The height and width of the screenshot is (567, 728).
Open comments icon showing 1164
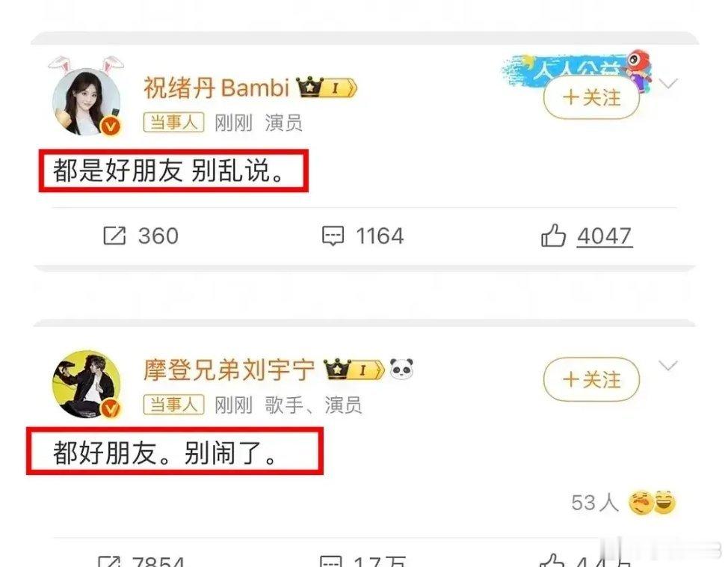point(333,236)
